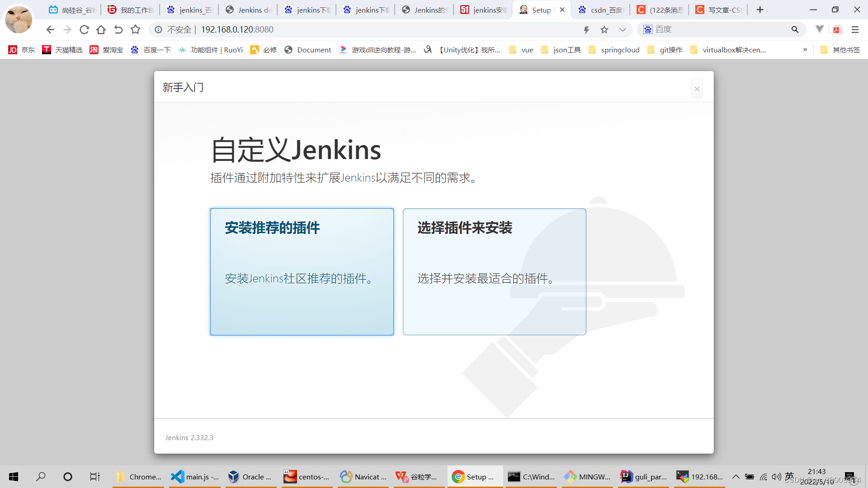
Task: Click the browser home icon
Action: click(x=101, y=29)
